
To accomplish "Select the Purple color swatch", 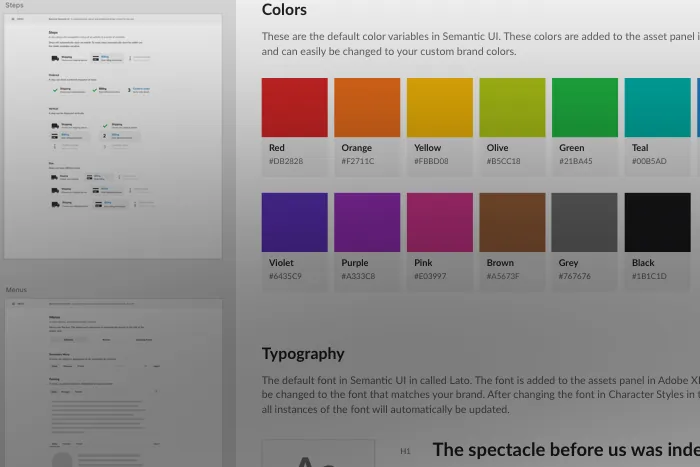I will pyautogui.click(x=367, y=222).
